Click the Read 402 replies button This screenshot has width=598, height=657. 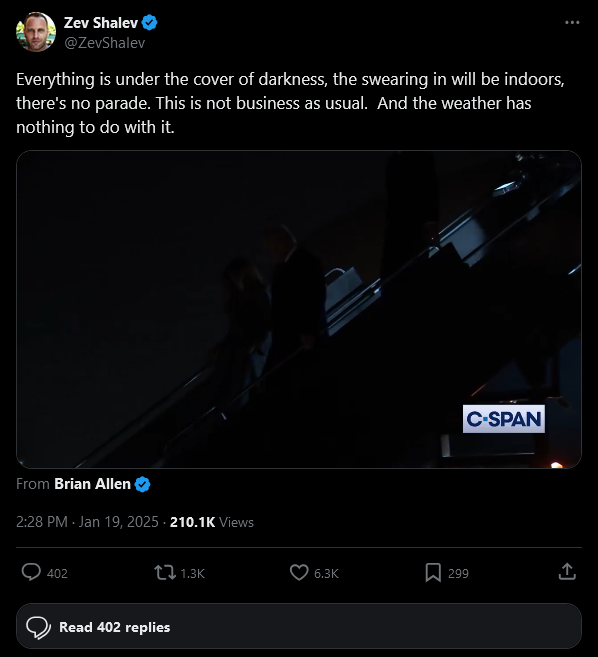pyautogui.click(x=299, y=627)
